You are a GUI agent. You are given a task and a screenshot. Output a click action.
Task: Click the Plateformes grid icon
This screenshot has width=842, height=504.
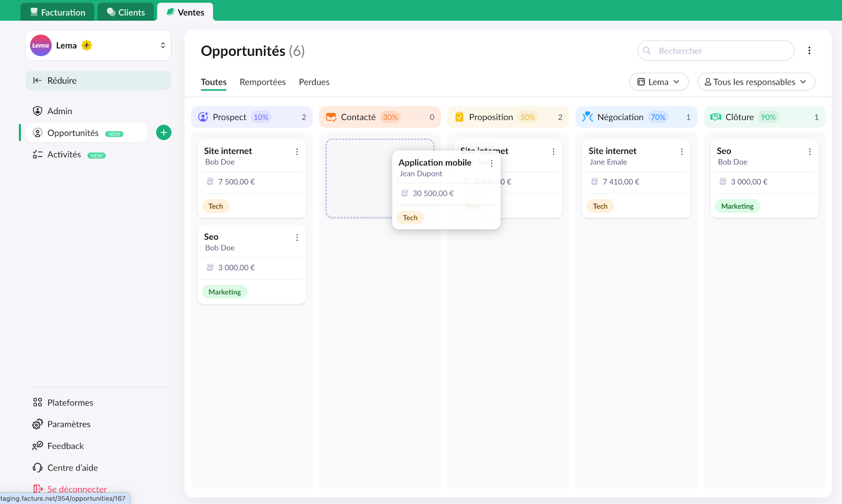pos(37,402)
